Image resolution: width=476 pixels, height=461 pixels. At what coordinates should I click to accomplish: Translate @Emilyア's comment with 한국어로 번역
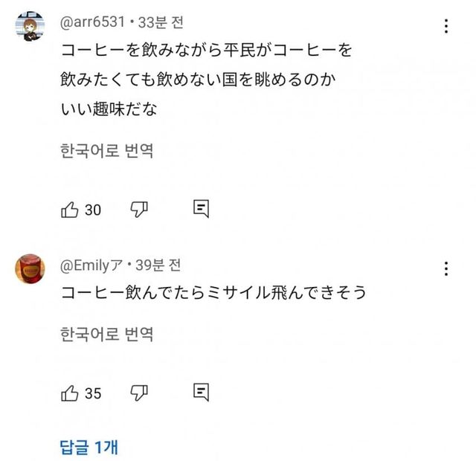point(106,335)
